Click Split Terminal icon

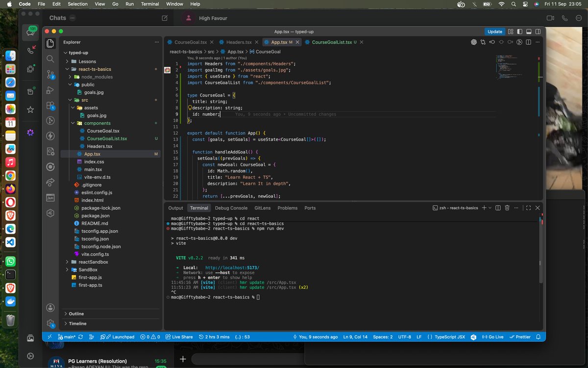498,208
